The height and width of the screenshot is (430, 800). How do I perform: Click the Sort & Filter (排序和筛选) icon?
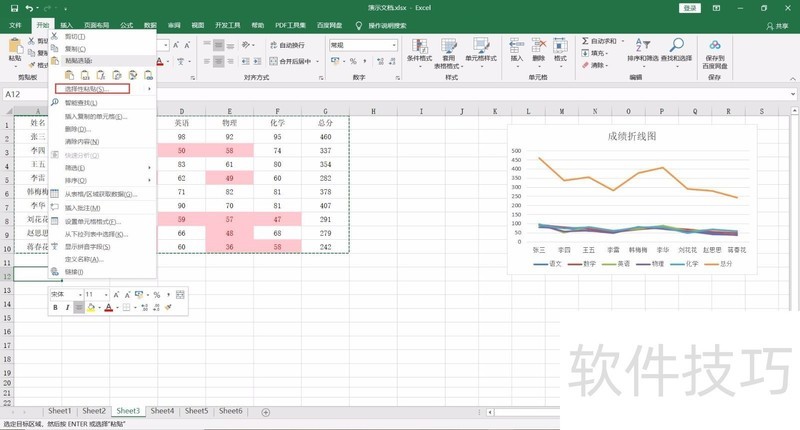point(642,45)
